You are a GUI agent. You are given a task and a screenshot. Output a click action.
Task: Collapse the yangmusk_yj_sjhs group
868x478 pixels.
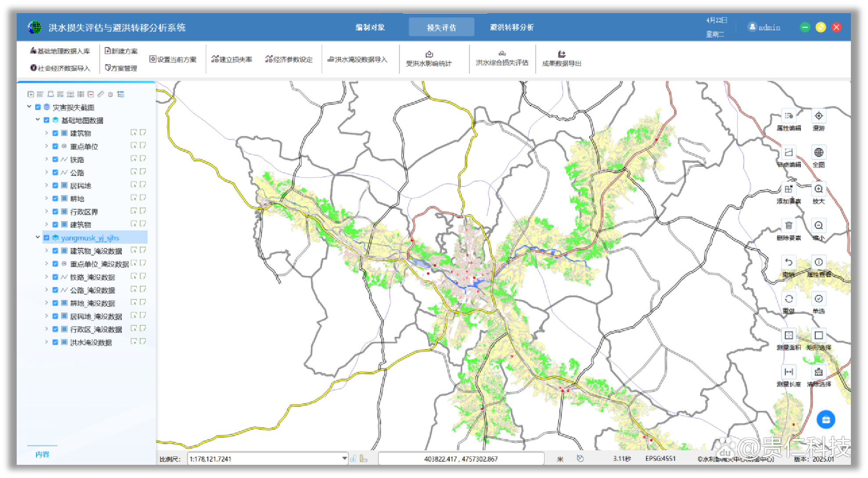[x=38, y=237]
